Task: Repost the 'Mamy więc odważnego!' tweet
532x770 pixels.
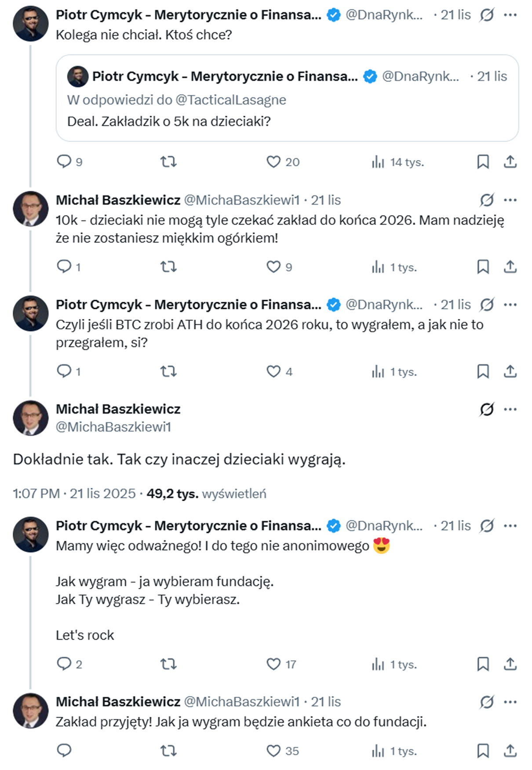Action: [x=168, y=664]
